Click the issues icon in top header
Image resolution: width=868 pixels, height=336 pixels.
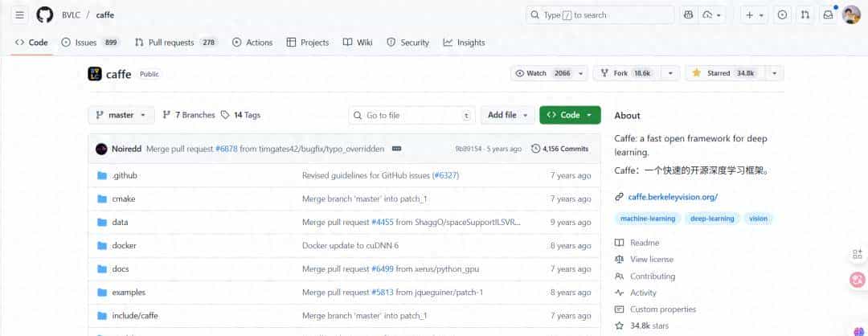pos(782,14)
